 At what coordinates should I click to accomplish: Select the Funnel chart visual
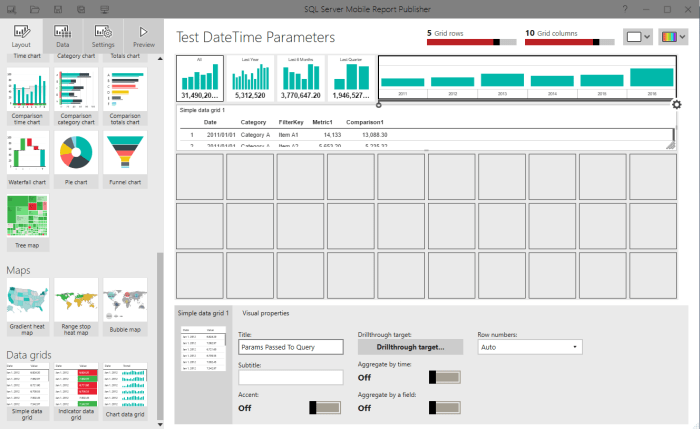click(125, 159)
